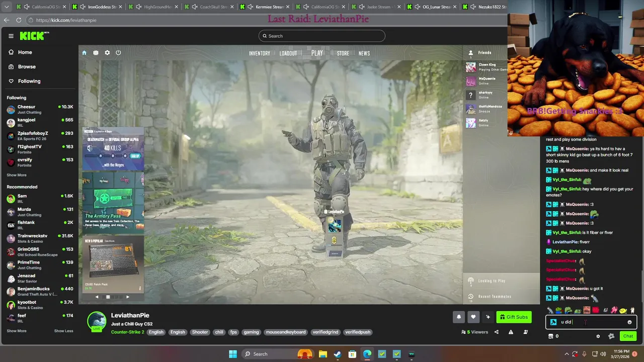
Task: Toggle the follow heart button
Action: pyautogui.click(x=473, y=317)
